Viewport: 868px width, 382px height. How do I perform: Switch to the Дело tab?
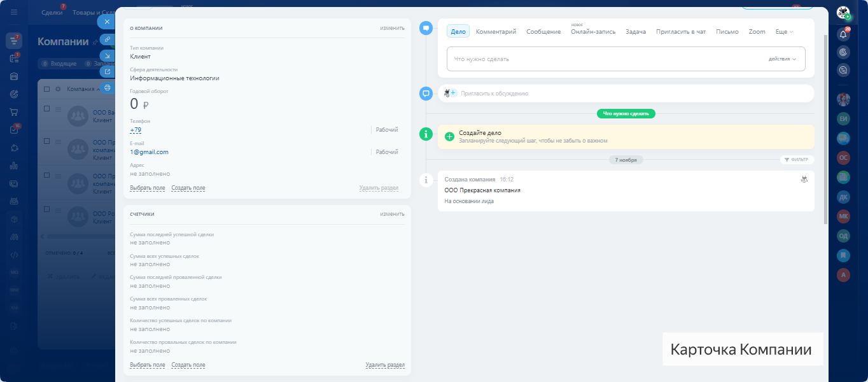(x=458, y=32)
